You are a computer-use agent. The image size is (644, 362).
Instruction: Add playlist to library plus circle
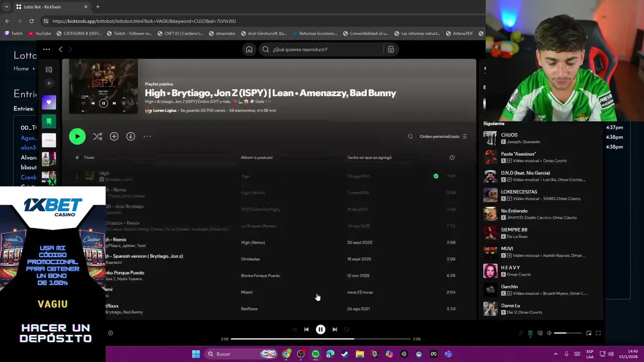tap(114, 136)
